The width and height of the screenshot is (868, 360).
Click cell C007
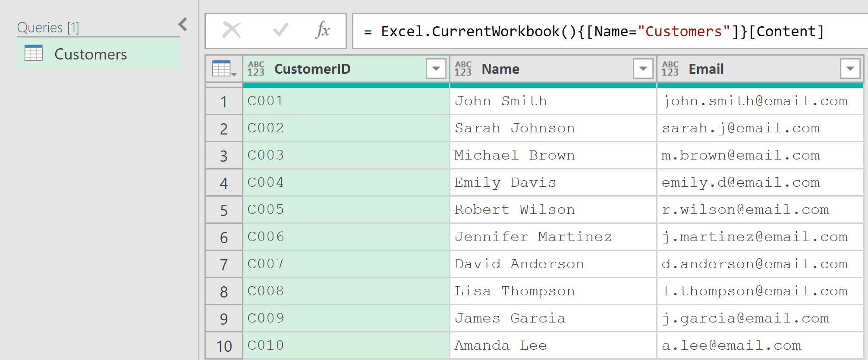(x=346, y=264)
